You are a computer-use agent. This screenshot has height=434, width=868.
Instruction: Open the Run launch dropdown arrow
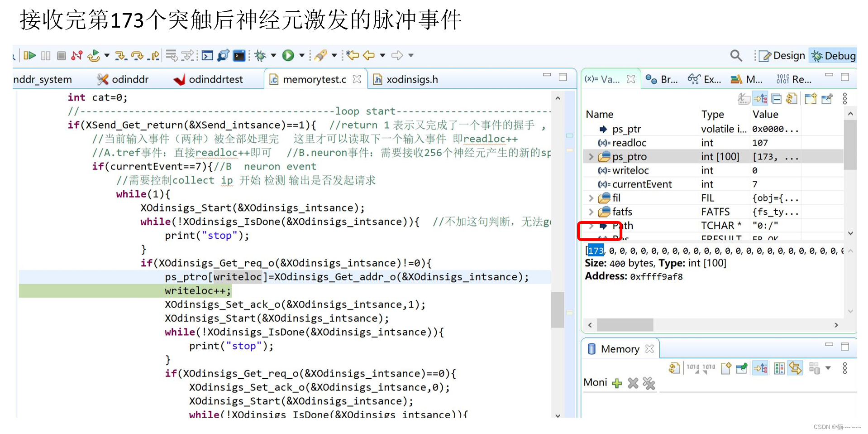pyautogui.click(x=302, y=55)
